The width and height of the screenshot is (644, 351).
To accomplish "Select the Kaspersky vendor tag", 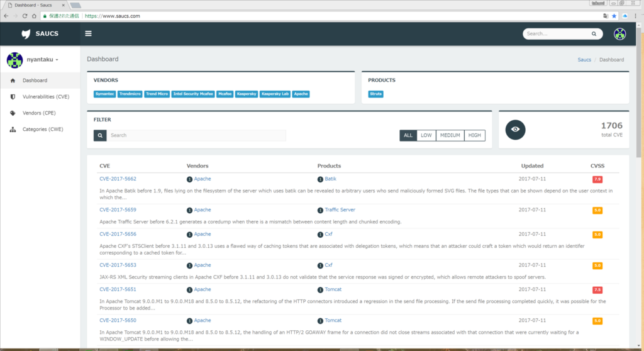I will coord(247,94).
